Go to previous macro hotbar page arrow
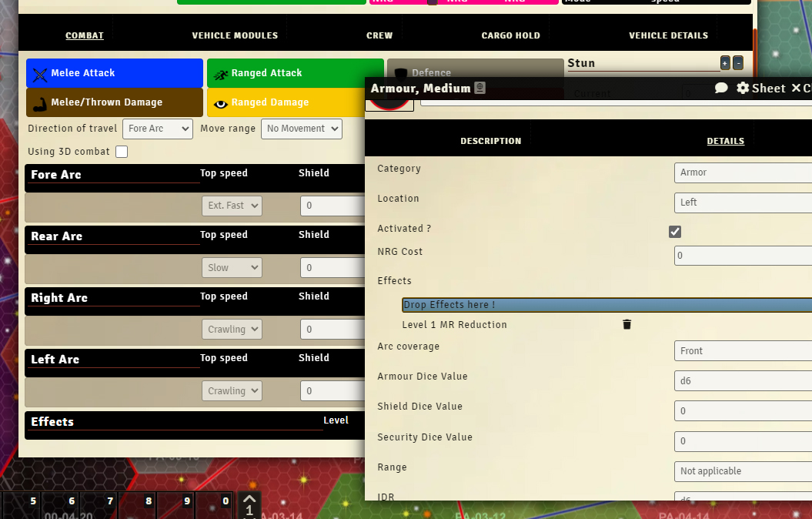The width and height of the screenshot is (812, 519). [x=250, y=498]
